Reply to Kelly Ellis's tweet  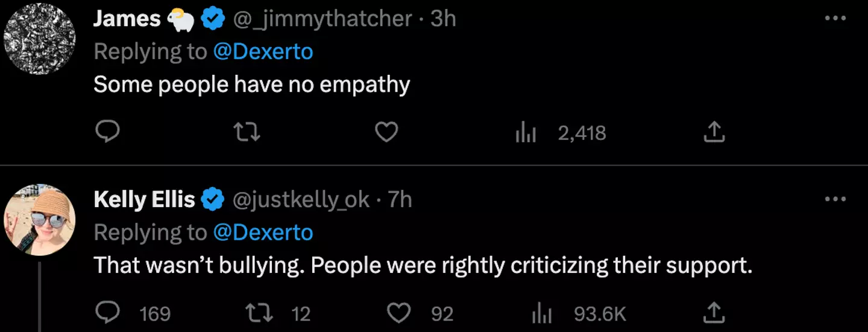coord(108,313)
